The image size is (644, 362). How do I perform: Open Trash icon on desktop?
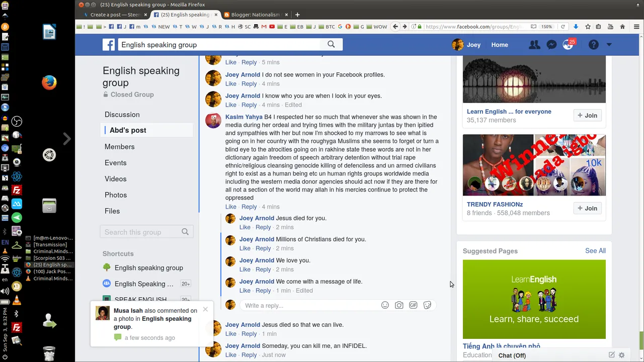pos(49,353)
